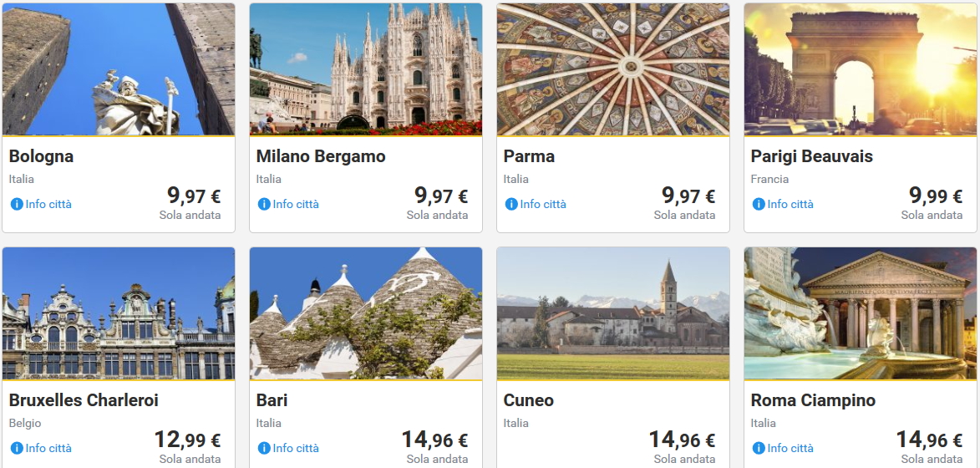Image resolution: width=980 pixels, height=468 pixels.
Task: Click the info icon for Roma Ciampino
Action: coord(758,448)
